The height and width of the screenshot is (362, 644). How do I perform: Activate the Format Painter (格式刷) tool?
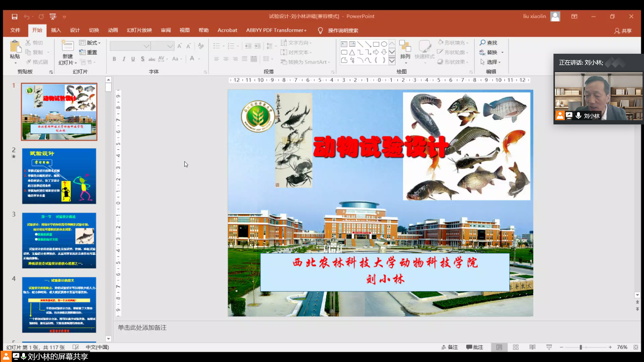(x=36, y=62)
